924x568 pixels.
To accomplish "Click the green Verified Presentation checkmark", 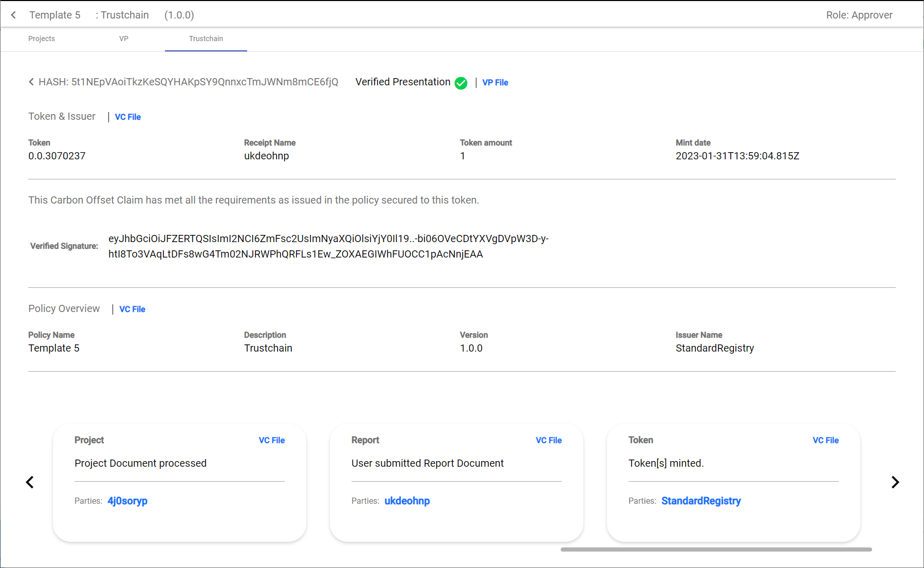I will [x=461, y=83].
